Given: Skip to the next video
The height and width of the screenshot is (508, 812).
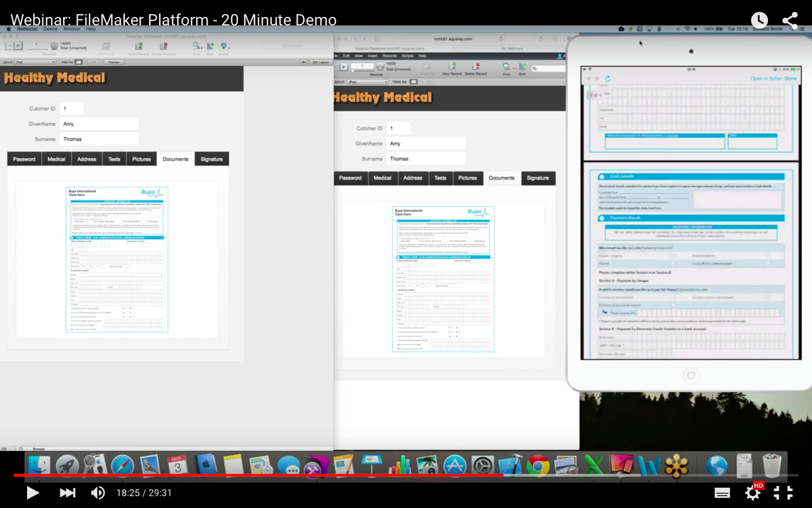Looking at the screenshot, I should (x=68, y=493).
